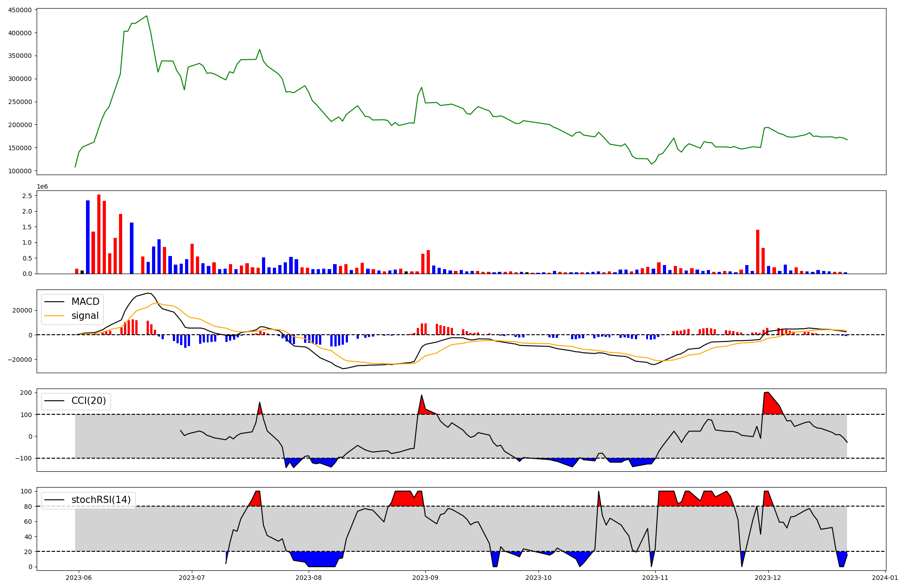
Task: Click the signal legend text
Action: (85, 316)
